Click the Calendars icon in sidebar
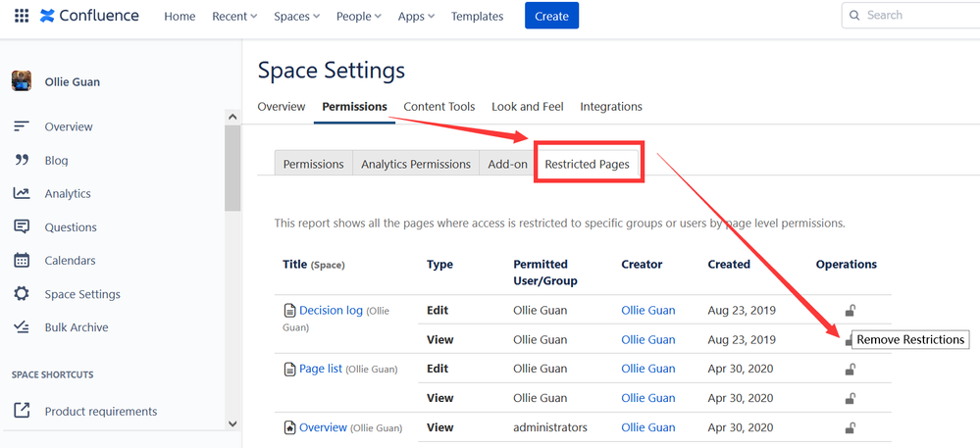The image size is (980, 448). pyautogui.click(x=22, y=261)
